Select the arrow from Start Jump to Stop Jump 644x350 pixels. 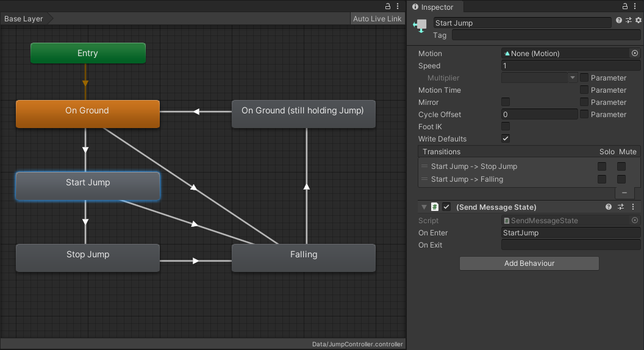(x=85, y=222)
